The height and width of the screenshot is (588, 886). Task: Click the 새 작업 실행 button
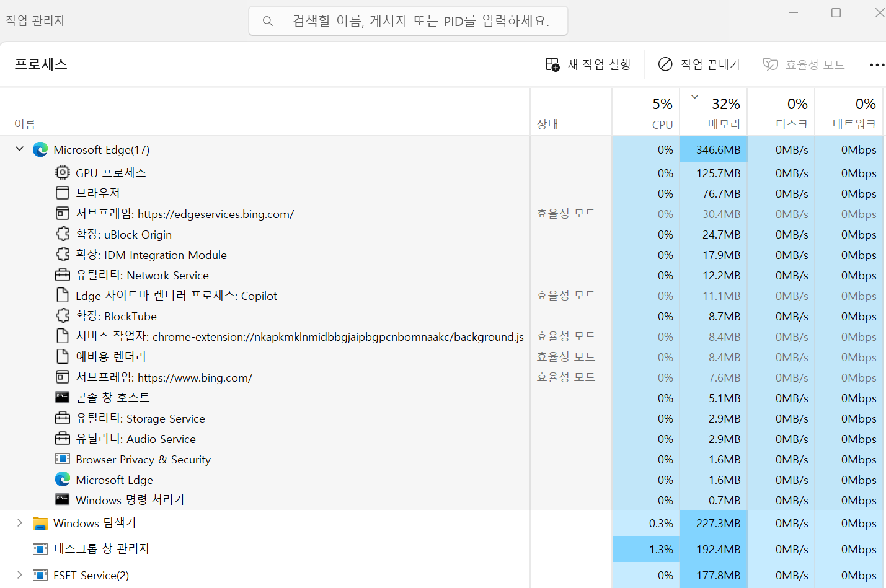588,64
